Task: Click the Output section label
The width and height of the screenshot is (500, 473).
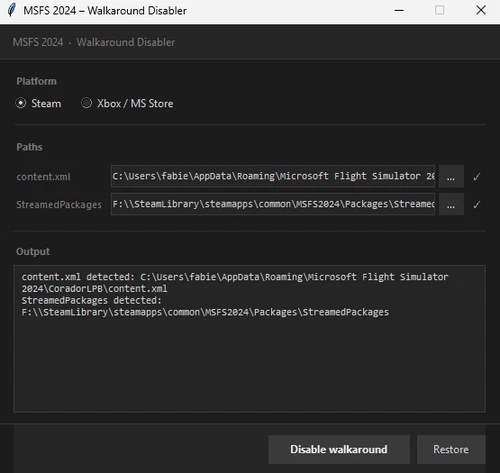Action: (33, 251)
